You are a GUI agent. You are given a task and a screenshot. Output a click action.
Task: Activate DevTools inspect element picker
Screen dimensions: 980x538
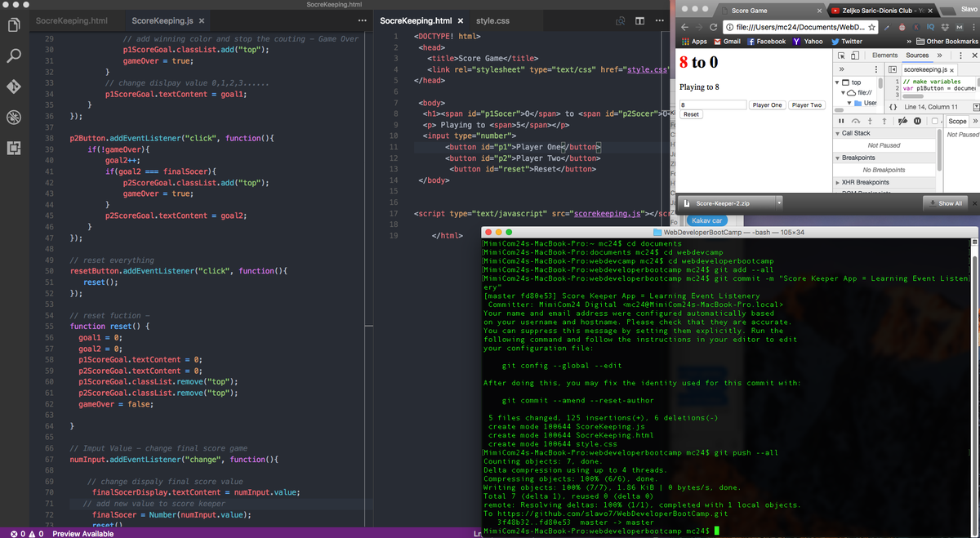point(841,56)
